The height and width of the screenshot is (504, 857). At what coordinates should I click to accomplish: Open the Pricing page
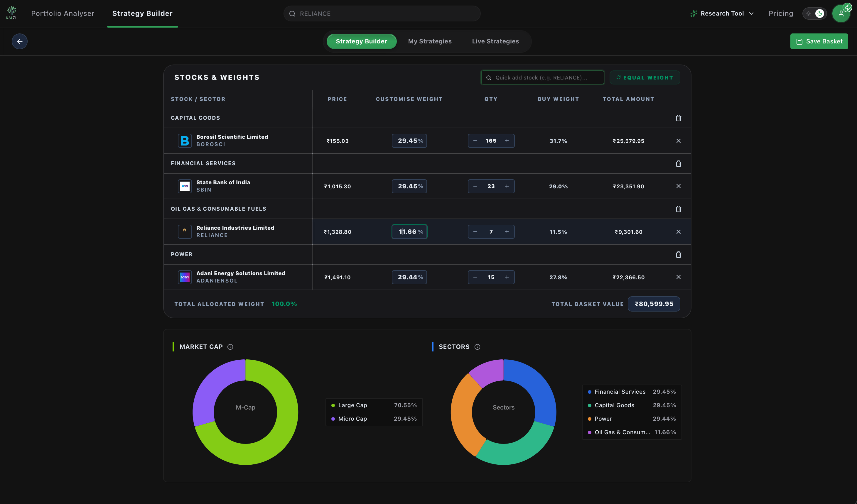point(780,13)
